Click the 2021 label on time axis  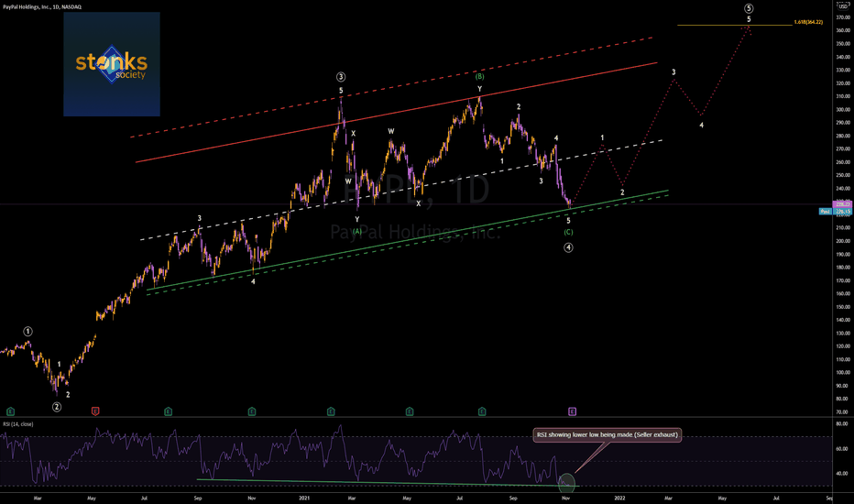coord(304,498)
